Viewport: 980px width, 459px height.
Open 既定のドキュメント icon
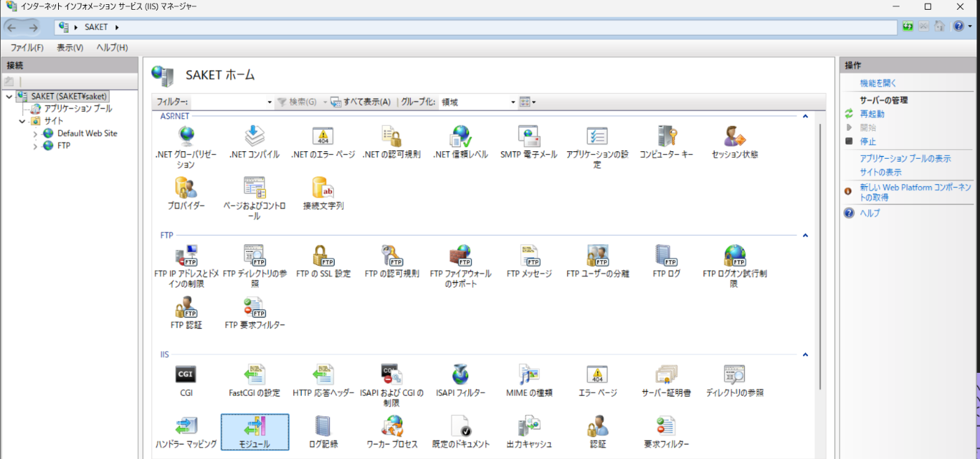tap(460, 432)
